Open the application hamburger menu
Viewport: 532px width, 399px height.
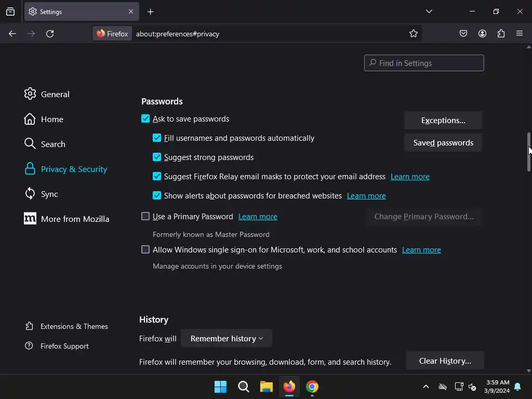[520, 34]
